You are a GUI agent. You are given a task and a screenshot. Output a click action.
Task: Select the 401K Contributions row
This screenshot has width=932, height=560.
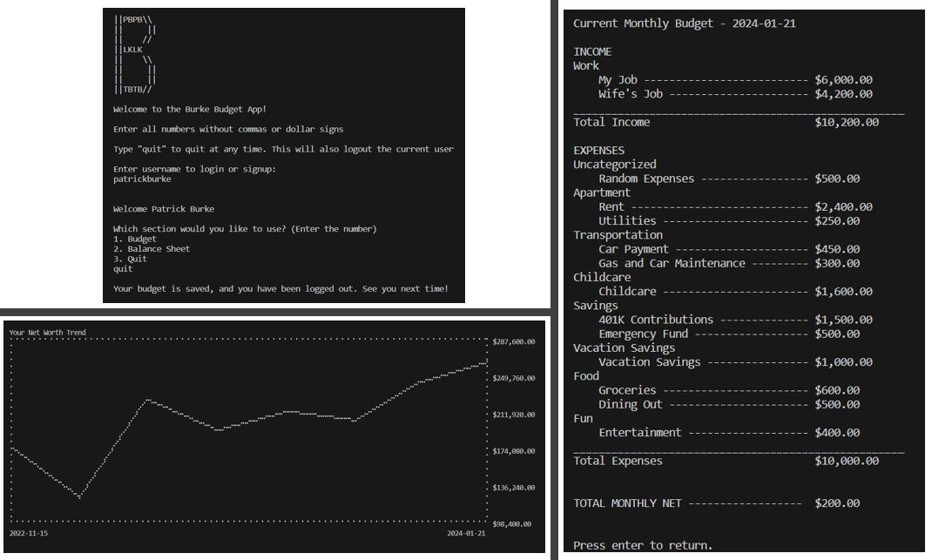[734, 320]
